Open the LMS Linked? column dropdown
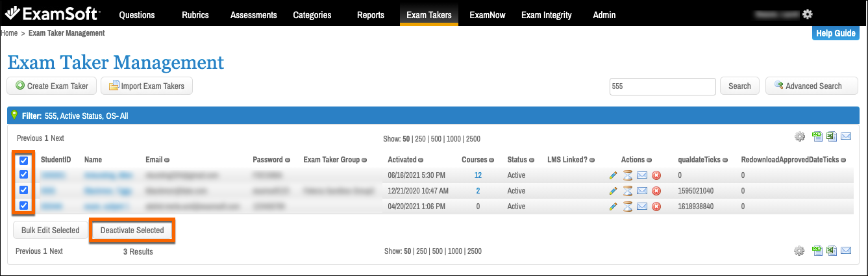 coord(593,160)
